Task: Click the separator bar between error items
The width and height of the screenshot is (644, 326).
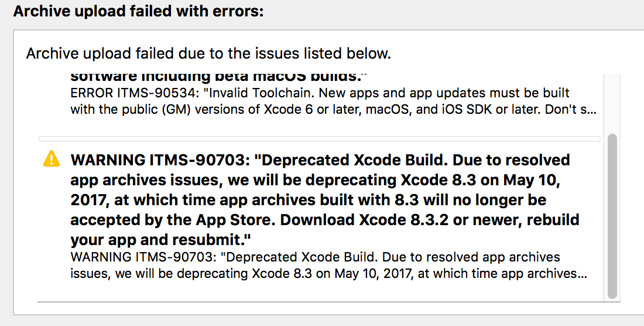Action: [x=320, y=139]
